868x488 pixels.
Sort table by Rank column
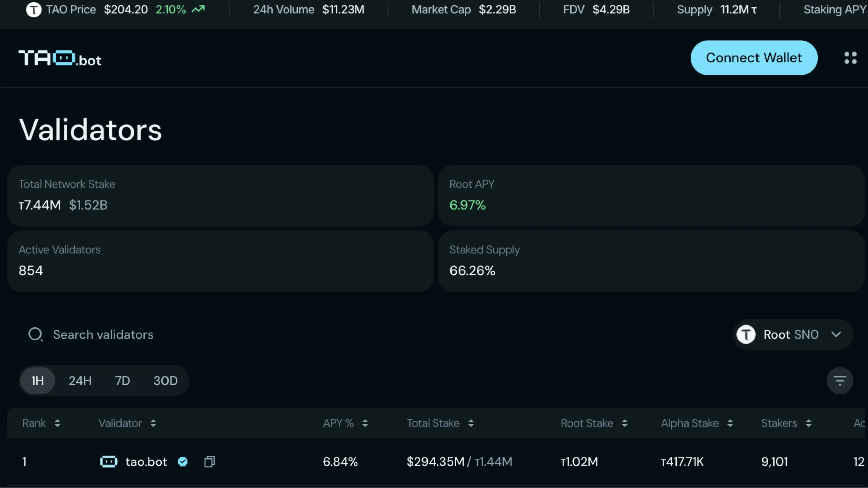pyautogui.click(x=57, y=423)
